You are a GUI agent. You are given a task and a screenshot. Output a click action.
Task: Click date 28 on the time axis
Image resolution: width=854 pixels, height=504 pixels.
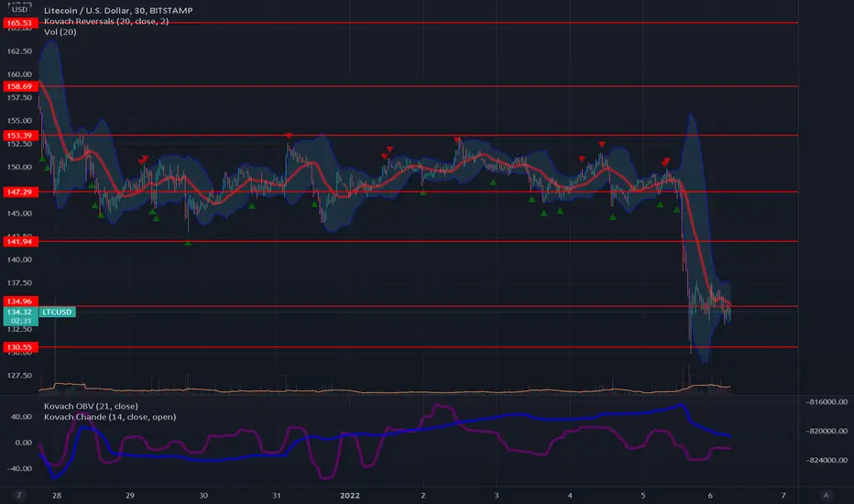coord(57,495)
